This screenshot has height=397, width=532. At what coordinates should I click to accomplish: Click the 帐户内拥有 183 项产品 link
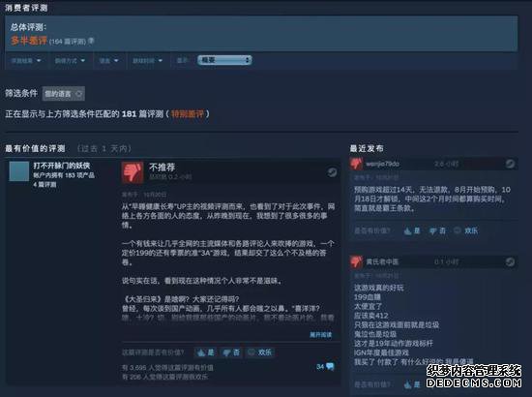pos(64,175)
